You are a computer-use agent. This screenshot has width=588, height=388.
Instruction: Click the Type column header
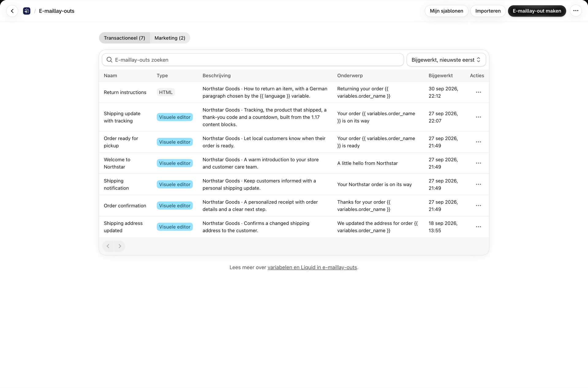tap(162, 76)
